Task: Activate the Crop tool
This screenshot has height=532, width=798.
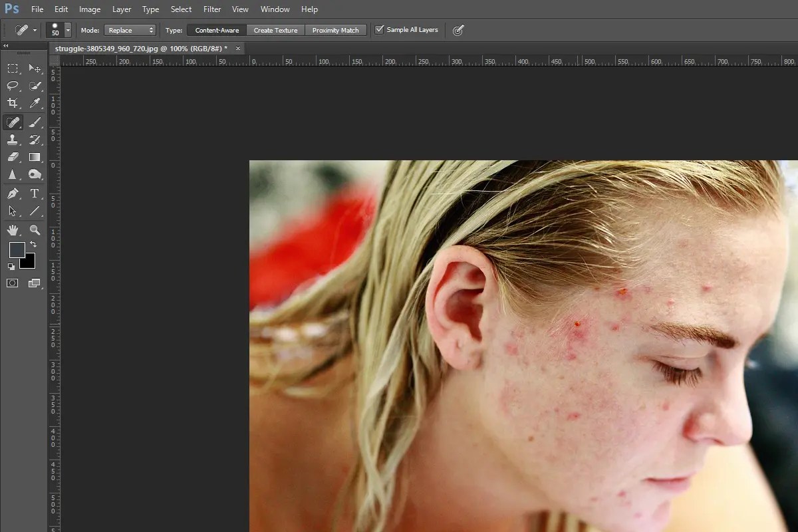Action: 13,103
